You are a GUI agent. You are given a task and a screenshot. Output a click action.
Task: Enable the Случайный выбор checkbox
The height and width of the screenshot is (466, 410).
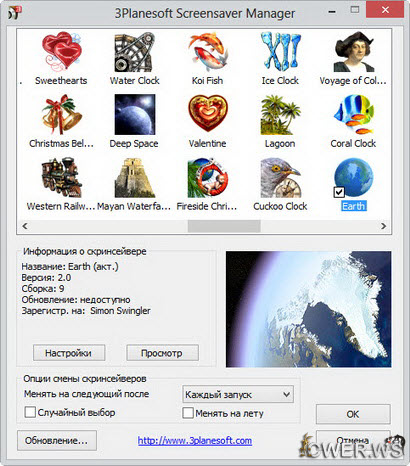tap(30, 412)
